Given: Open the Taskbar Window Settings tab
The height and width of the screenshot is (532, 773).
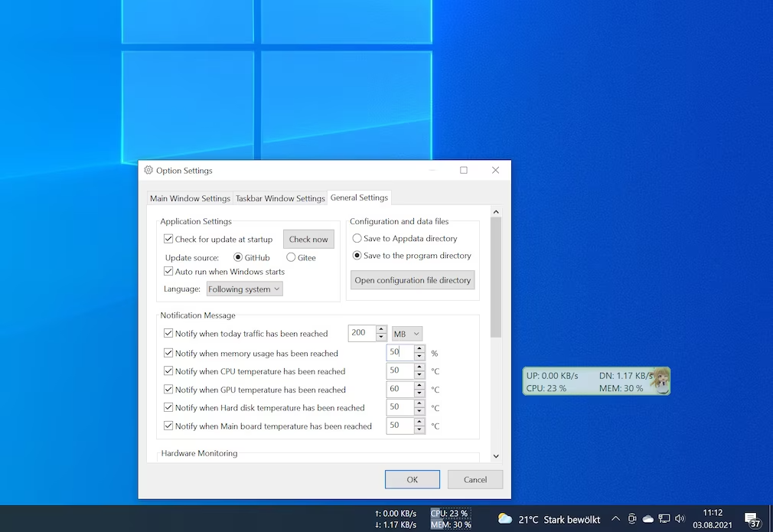Looking at the screenshot, I should [x=280, y=198].
